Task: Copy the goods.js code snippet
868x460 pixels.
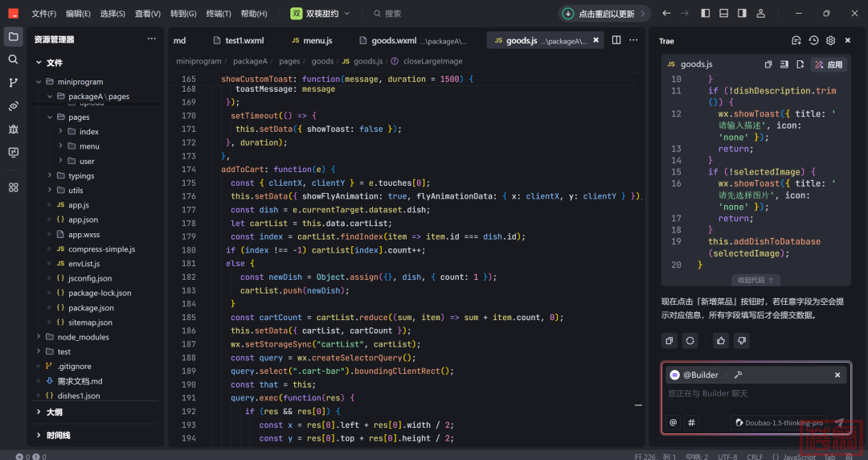Action: tap(768, 64)
